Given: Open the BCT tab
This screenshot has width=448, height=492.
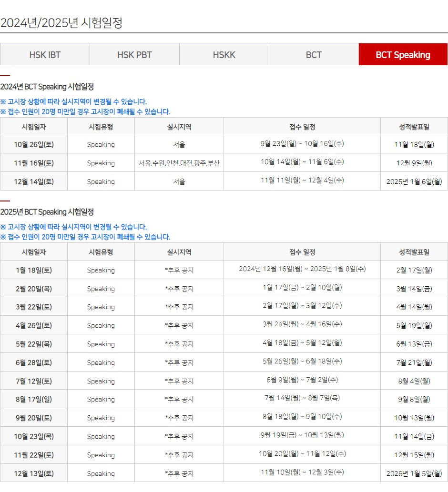Looking at the screenshot, I should (313, 54).
